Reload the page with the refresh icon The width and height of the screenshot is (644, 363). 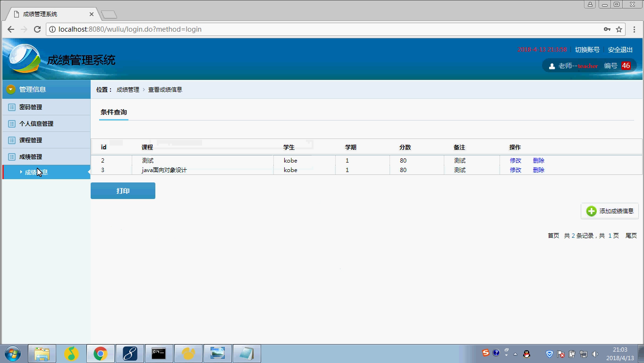tap(37, 29)
